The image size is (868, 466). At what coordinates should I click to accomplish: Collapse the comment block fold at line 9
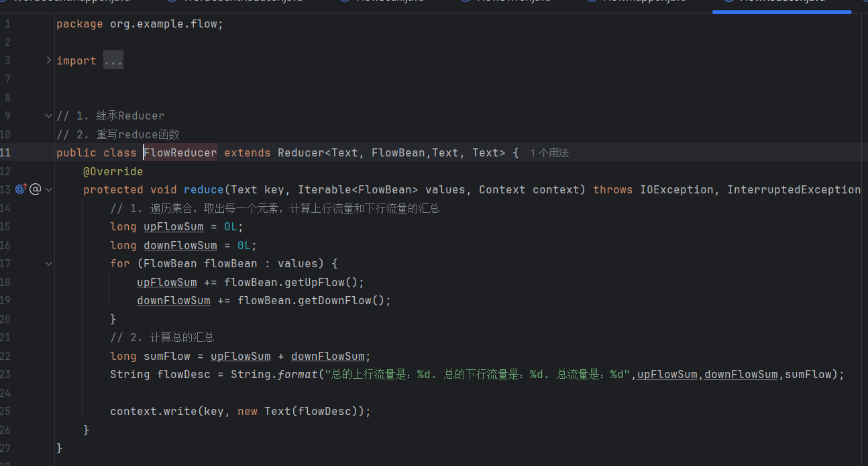coord(48,115)
